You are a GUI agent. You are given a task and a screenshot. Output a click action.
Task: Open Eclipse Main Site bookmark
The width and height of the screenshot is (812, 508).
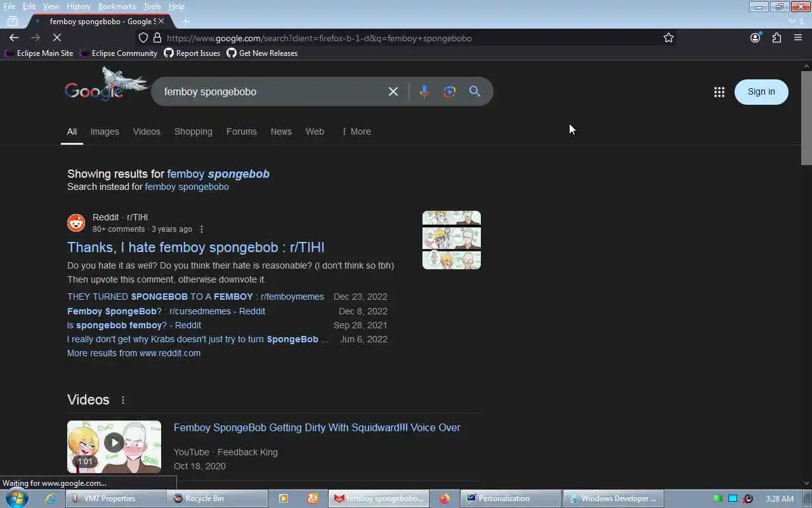(x=39, y=53)
